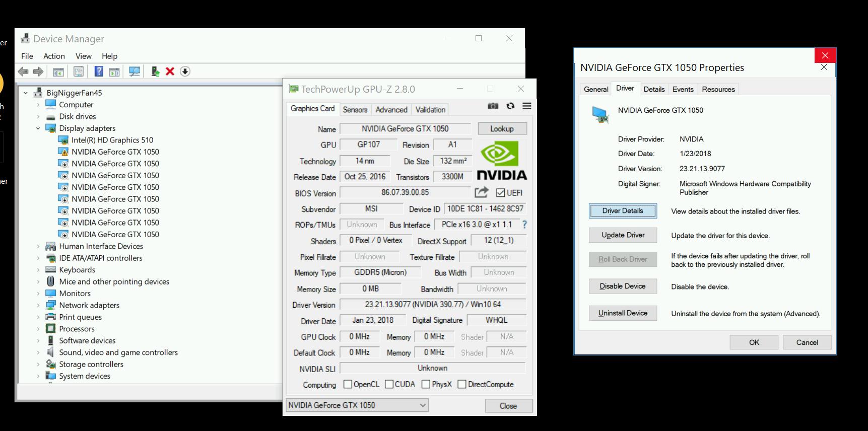This screenshot has height=431, width=868.
Task: Expand the Computer node
Action: (x=38, y=105)
